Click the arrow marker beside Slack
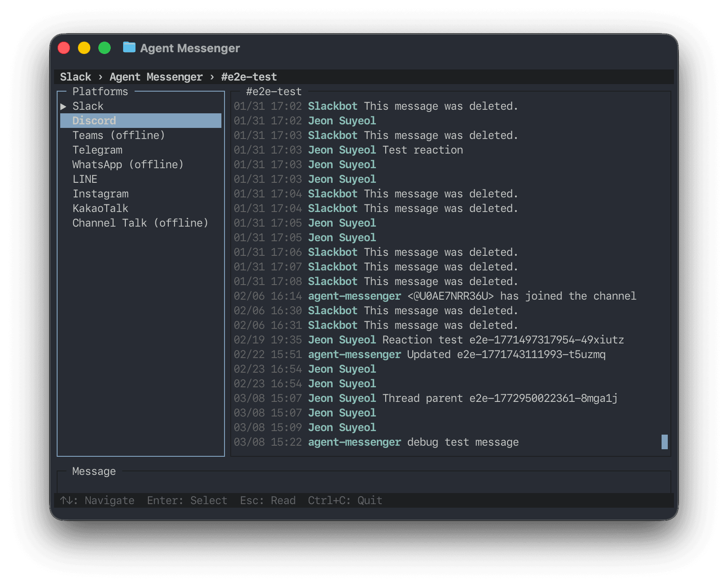Screen dimensions: 728x586 (x=63, y=106)
